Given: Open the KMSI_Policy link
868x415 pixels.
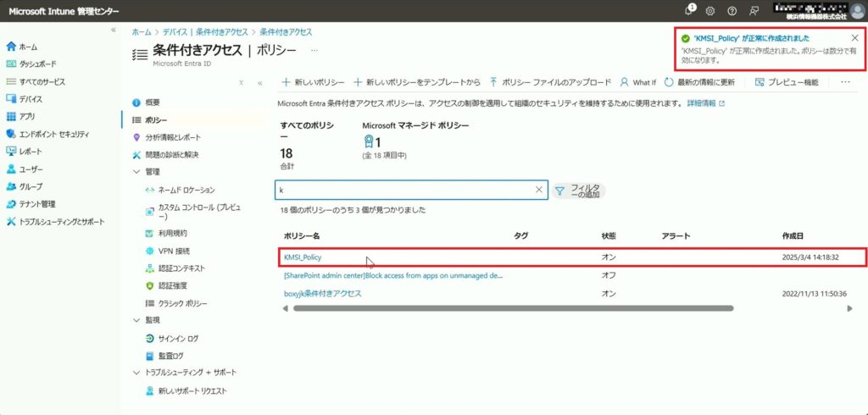Looking at the screenshot, I should [x=303, y=257].
